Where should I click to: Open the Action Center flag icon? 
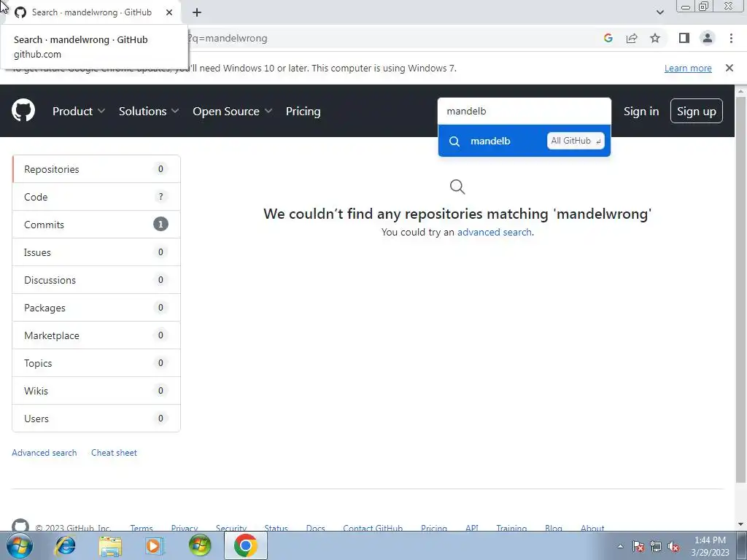[638, 546]
